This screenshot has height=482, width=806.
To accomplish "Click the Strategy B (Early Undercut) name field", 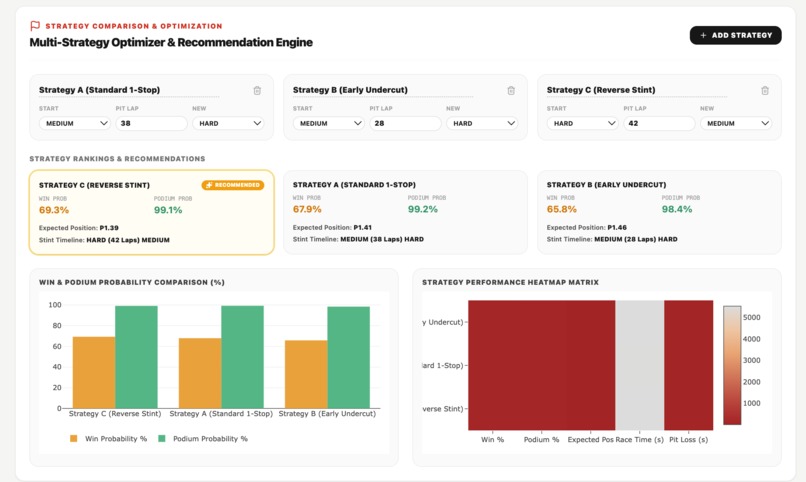I will click(383, 90).
